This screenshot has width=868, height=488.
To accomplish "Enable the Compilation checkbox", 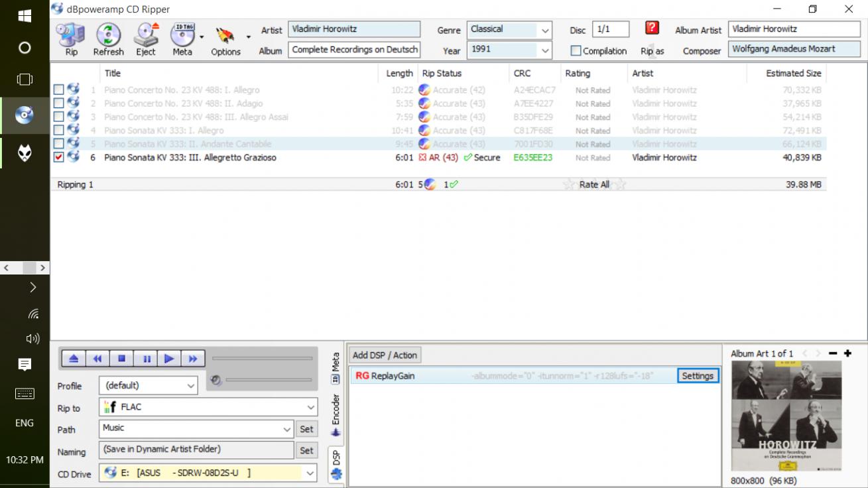I will point(576,51).
